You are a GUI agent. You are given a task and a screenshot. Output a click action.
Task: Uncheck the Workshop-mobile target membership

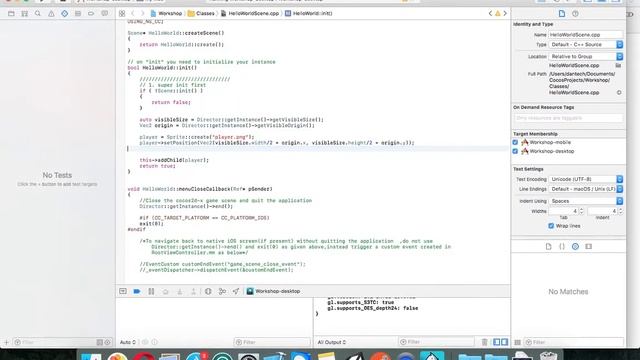pos(515,142)
